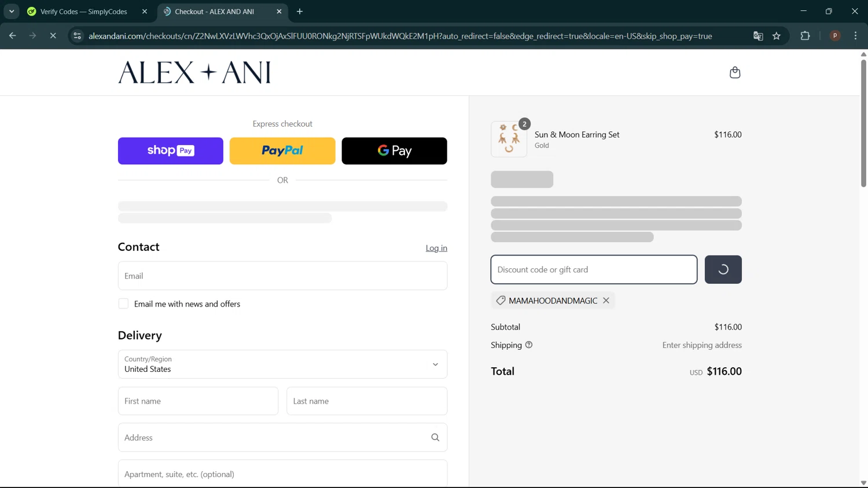The image size is (868, 488).
Task: Tick 'Email me with news and offers'
Action: (123, 304)
